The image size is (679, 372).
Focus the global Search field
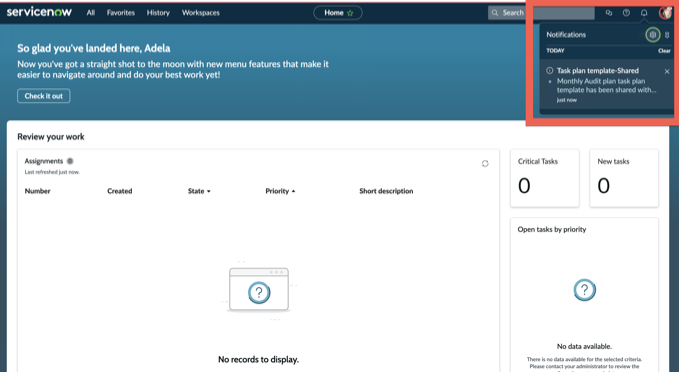point(541,13)
